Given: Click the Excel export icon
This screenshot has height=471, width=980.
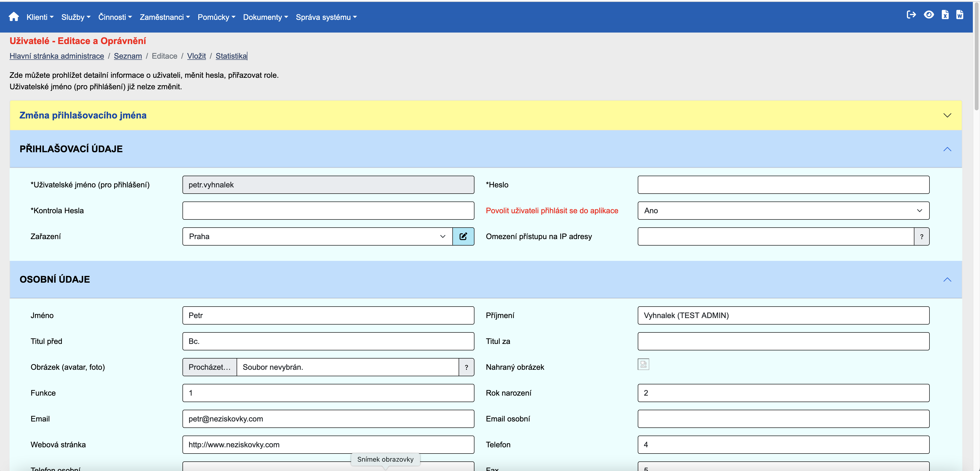Looking at the screenshot, I should (x=945, y=15).
